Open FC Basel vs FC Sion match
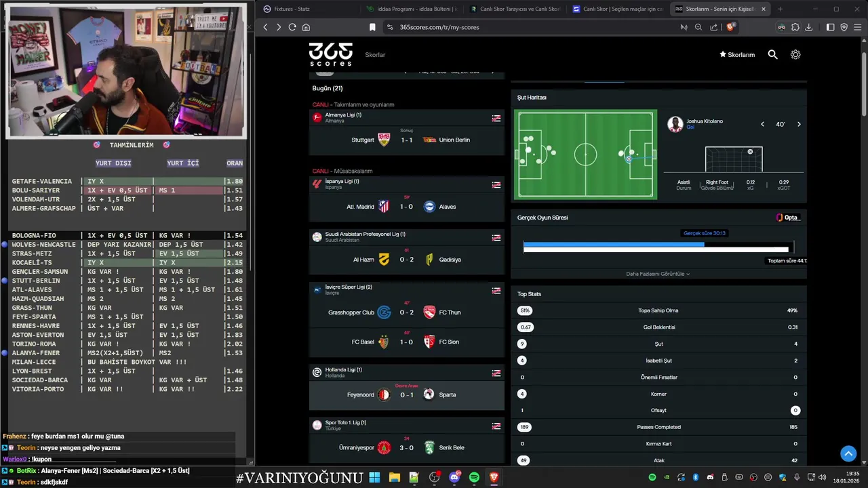 [407, 342]
